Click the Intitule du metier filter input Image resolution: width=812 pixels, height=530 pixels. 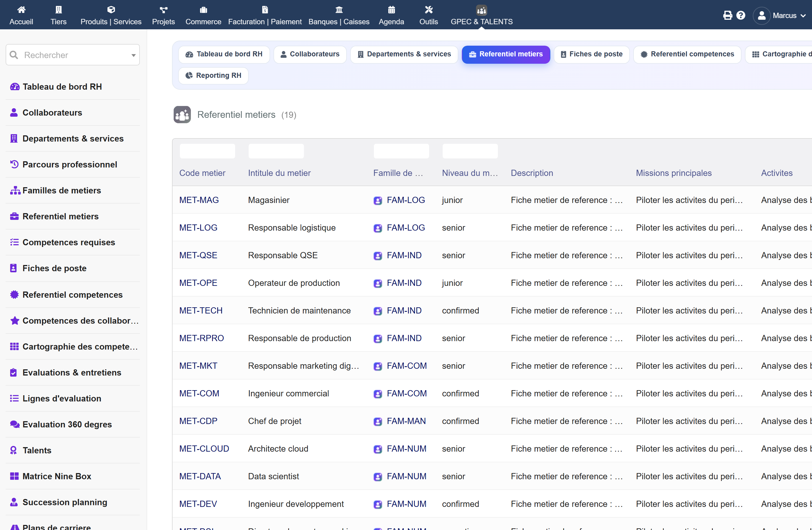pos(276,151)
